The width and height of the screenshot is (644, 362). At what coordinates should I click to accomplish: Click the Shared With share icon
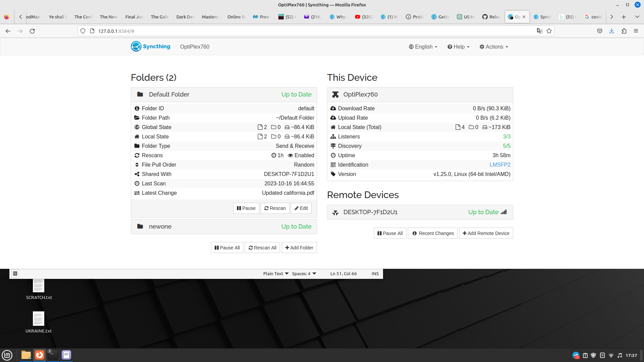point(137,174)
